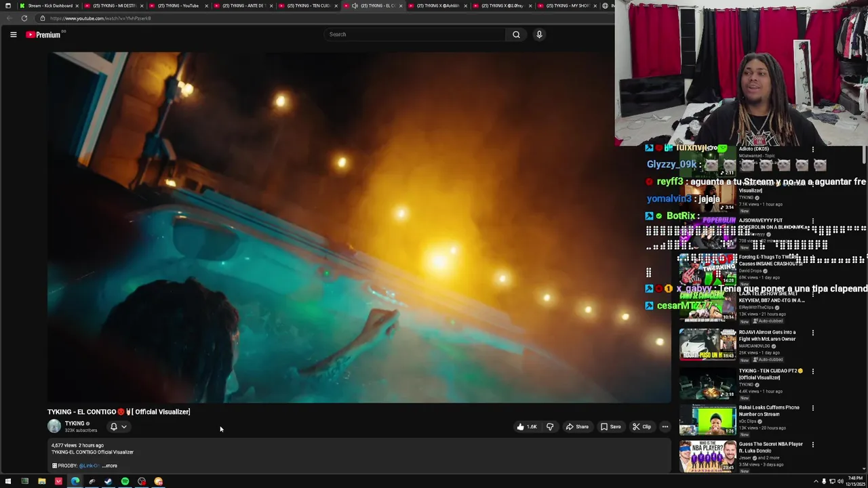
Task: Close the Stream - Kick Dashboard tab
Action: [x=77, y=5]
